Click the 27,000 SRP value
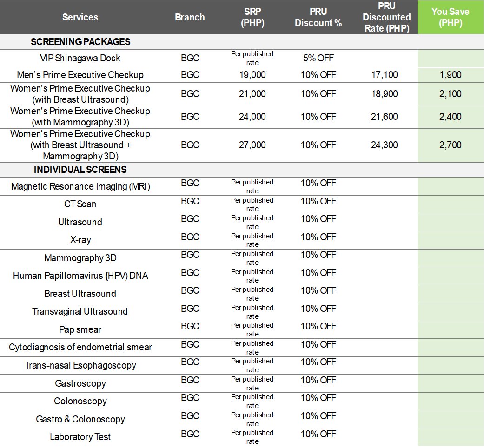This screenshot has width=484, height=448. pos(252,145)
